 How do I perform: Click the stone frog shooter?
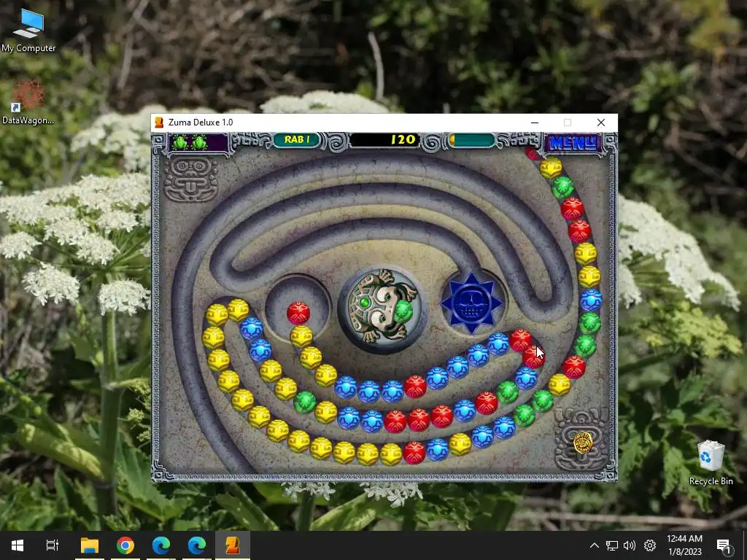click(382, 306)
